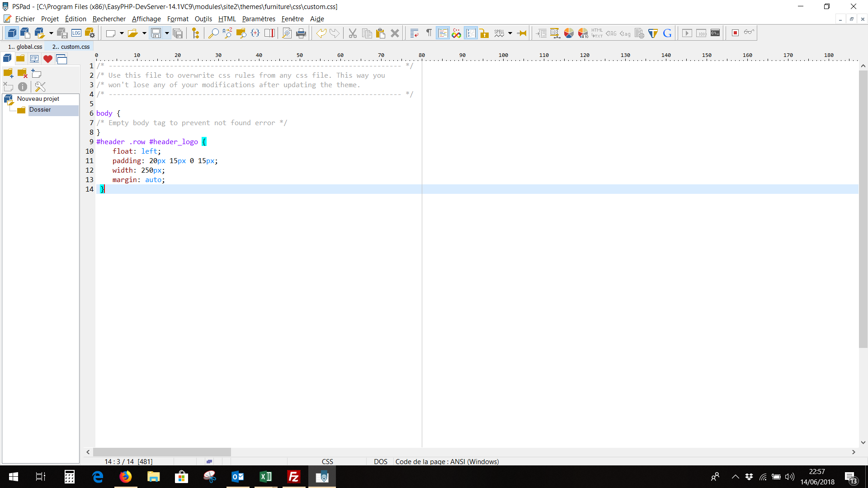The image size is (868, 488).
Task: Toggle word wrap in toolbar
Action: [x=414, y=33]
